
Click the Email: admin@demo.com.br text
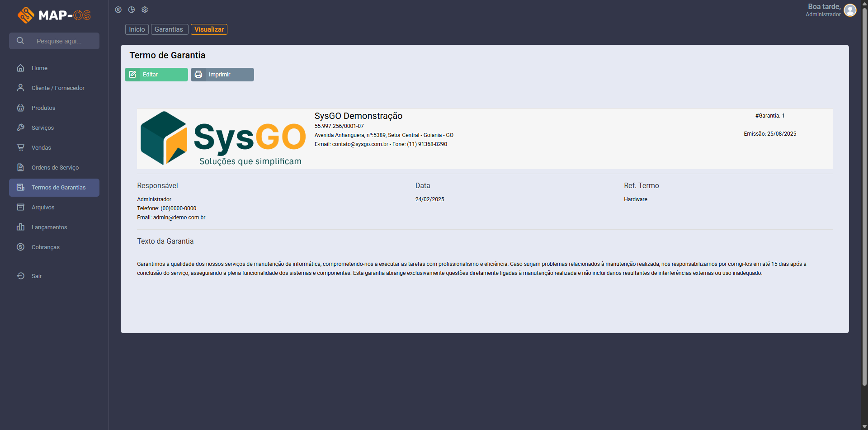click(171, 217)
